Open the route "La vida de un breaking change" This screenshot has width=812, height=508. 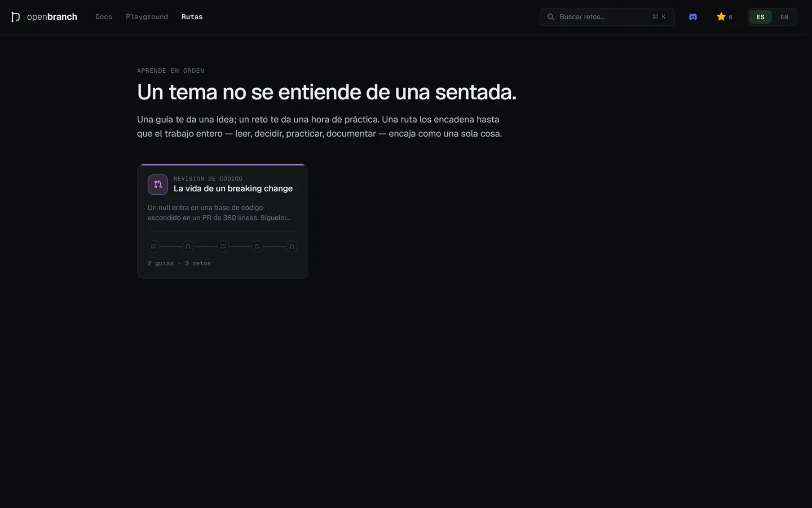click(223, 221)
